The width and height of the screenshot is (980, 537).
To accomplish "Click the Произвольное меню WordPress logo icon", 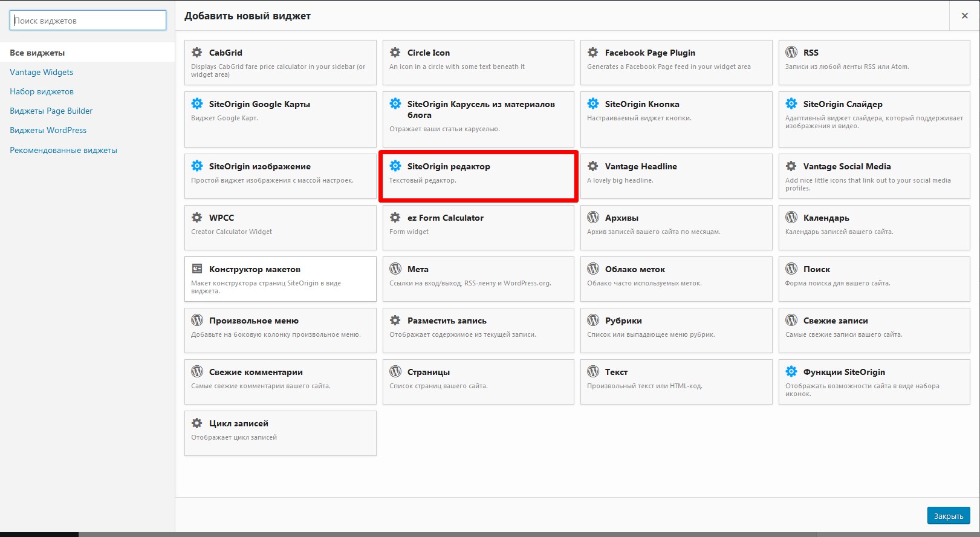I will (x=197, y=321).
